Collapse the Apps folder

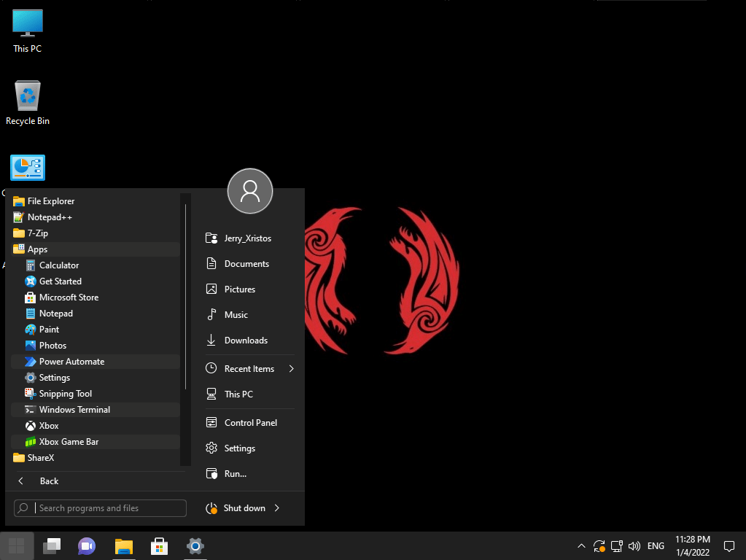(37, 249)
